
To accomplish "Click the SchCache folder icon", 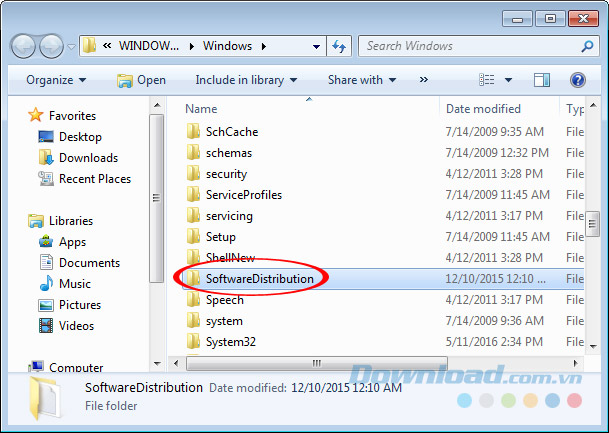I will click(x=193, y=131).
